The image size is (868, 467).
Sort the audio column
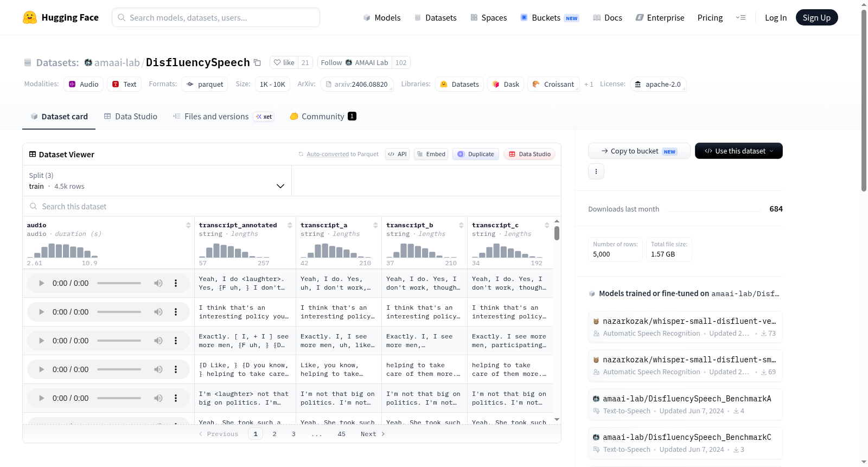(188, 225)
